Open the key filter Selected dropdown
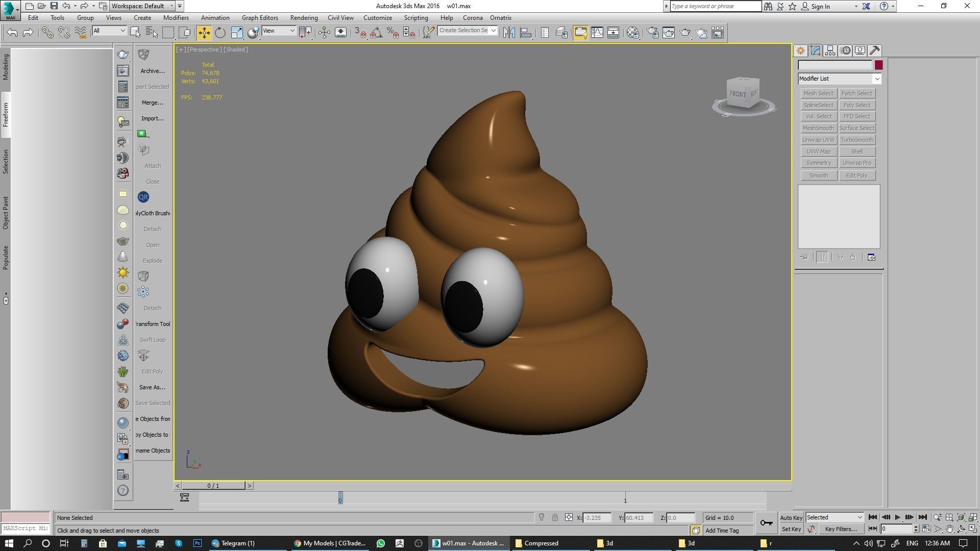 pyautogui.click(x=835, y=517)
